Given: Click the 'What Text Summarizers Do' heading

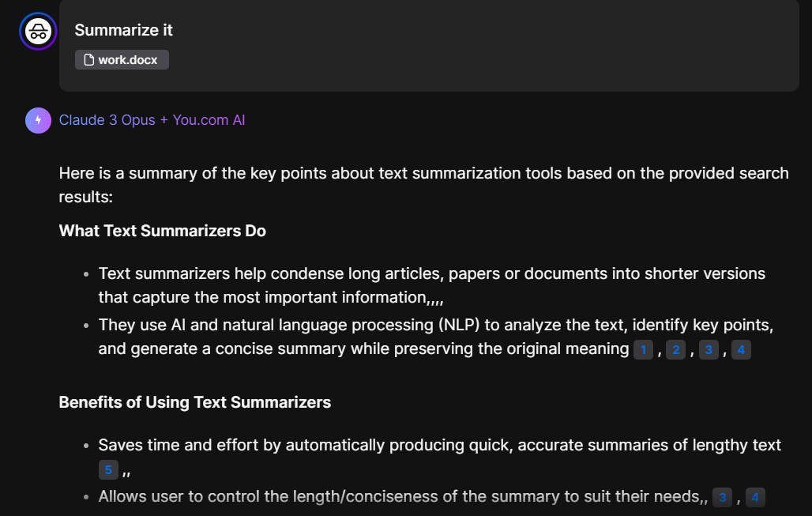Looking at the screenshot, I should pyautogui.click(x=162, y=231).
